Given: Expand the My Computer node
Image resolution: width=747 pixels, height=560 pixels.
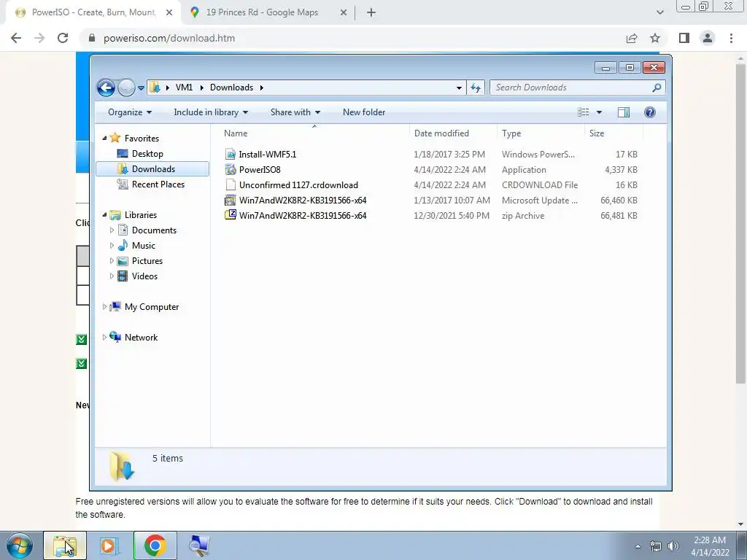Looking at the screenshot, I should [x=105, y=307].
